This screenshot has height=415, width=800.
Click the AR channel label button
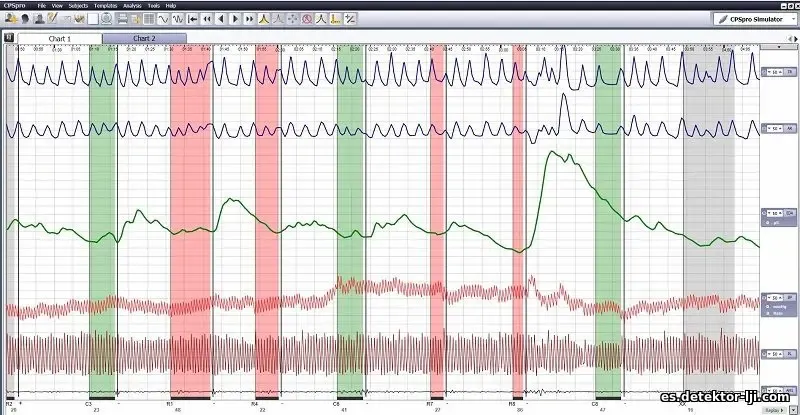coord(790,128)
